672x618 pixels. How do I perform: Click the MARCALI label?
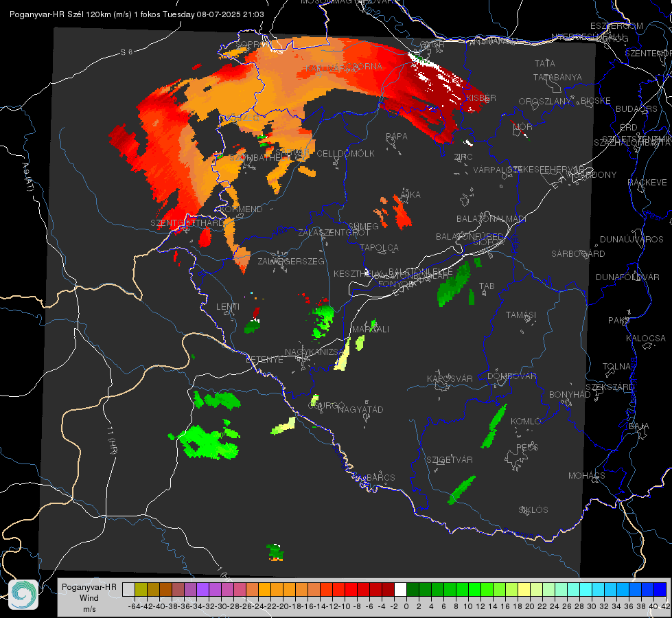(x=371, y=330)
